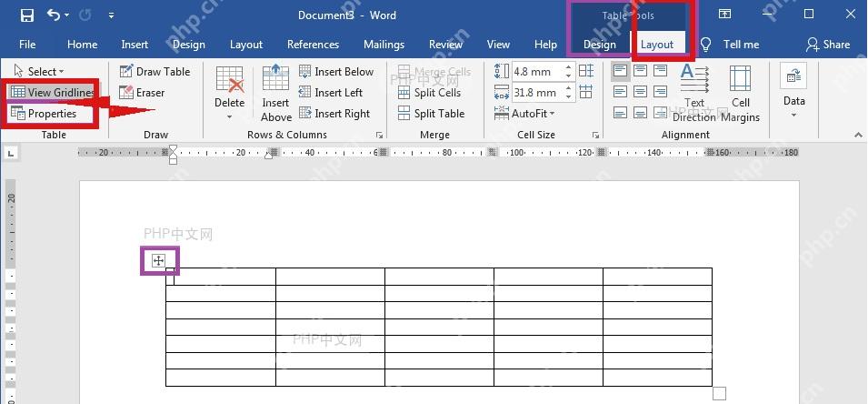Switch to Table Tools Design tab
This screenshot has width=868, height=404.
tap(600, 45)
